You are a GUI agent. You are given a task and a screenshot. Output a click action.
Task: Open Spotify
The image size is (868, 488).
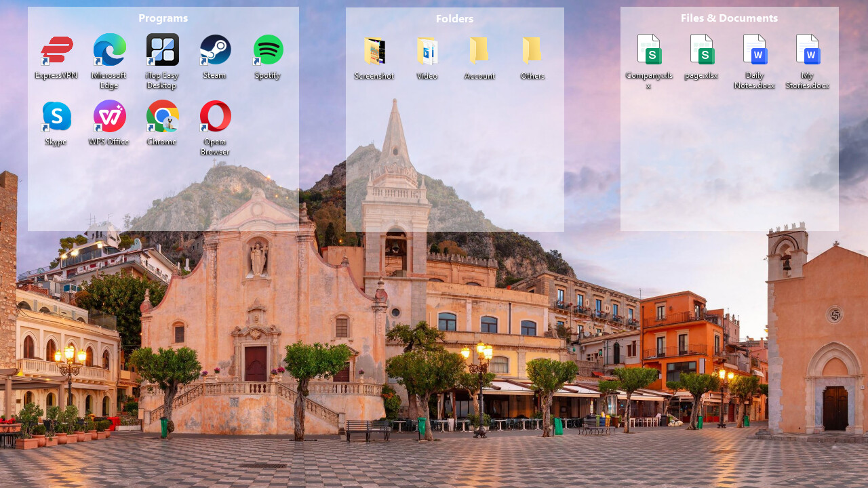coord(268,49)
